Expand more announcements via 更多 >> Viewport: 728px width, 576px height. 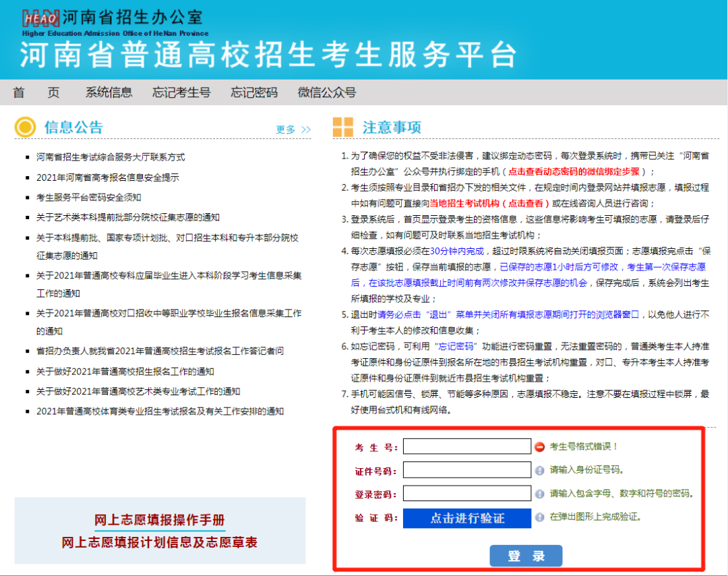293,128
